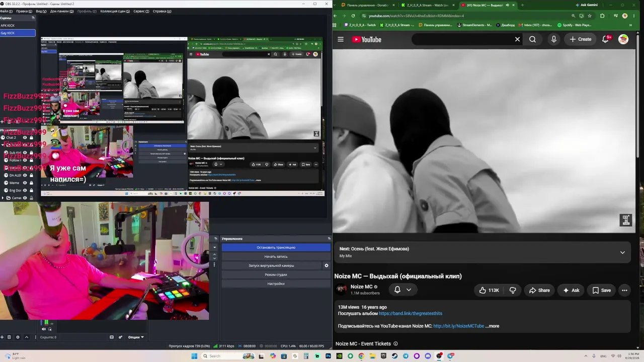Click the Ask Gemini button
This screenshot has height=362, width=644.
pos(586,5)
